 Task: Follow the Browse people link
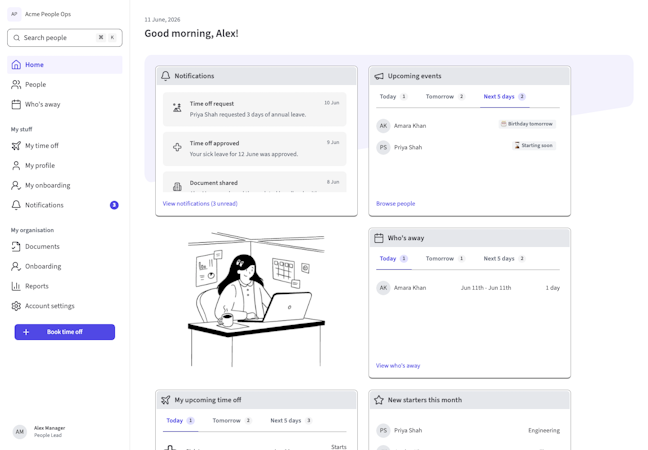click(x=395, y=204)
